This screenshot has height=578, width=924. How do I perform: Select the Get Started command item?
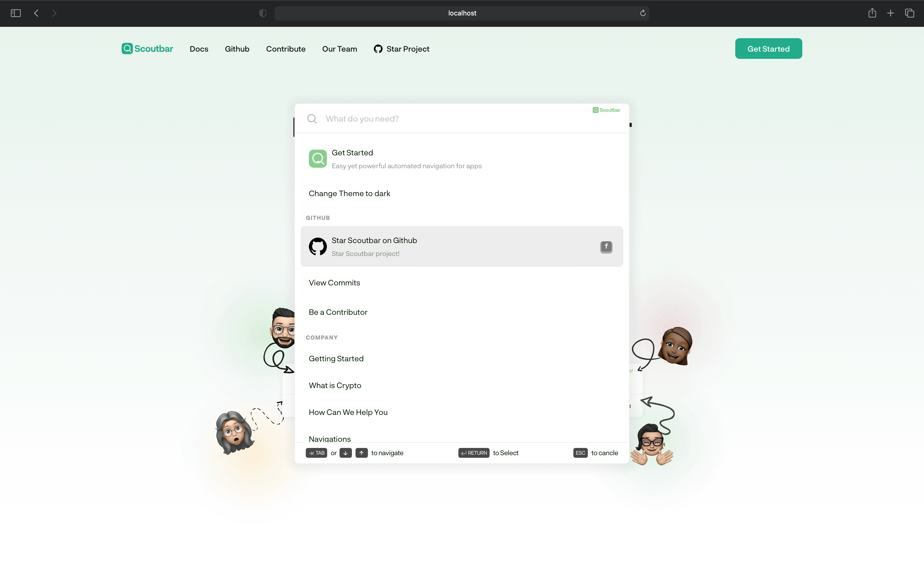(x=462, y=159)
